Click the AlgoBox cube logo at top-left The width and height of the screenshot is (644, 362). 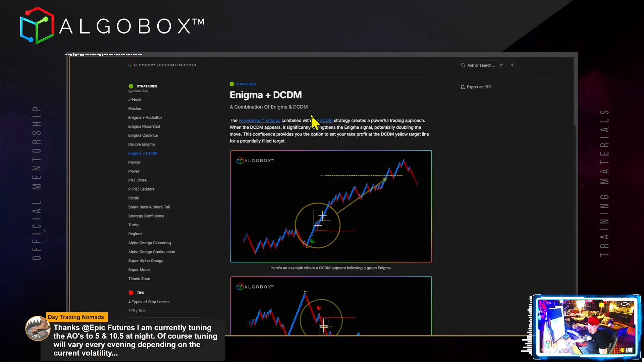(37, 25)
